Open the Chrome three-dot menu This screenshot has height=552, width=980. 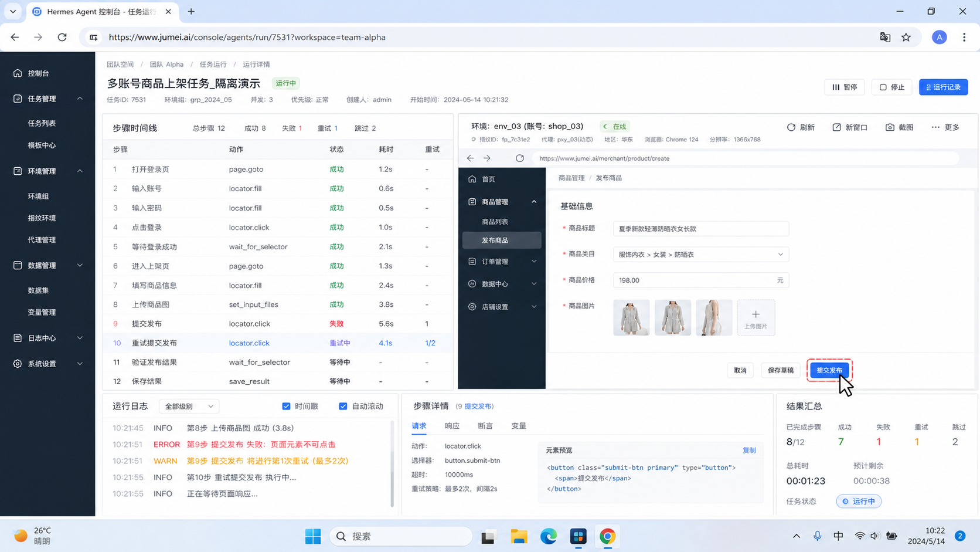964,37
